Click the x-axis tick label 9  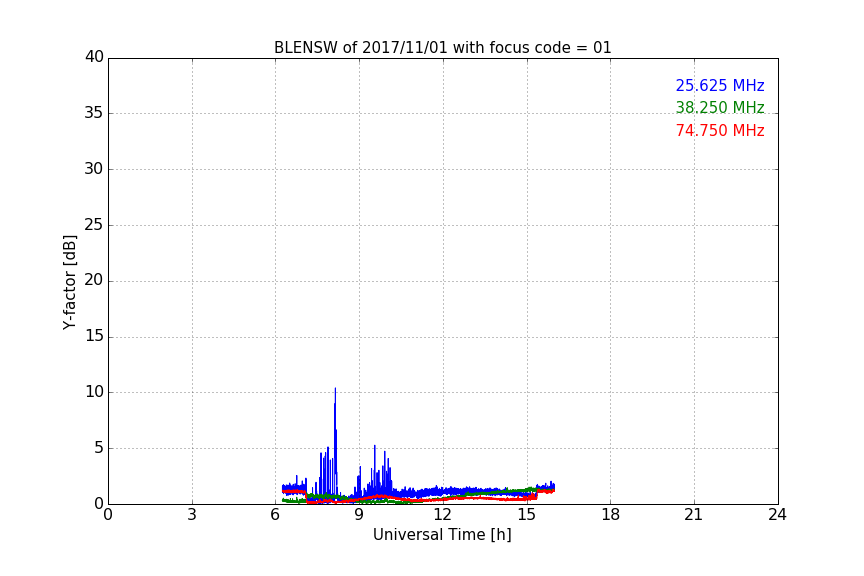tap(359, 515)
